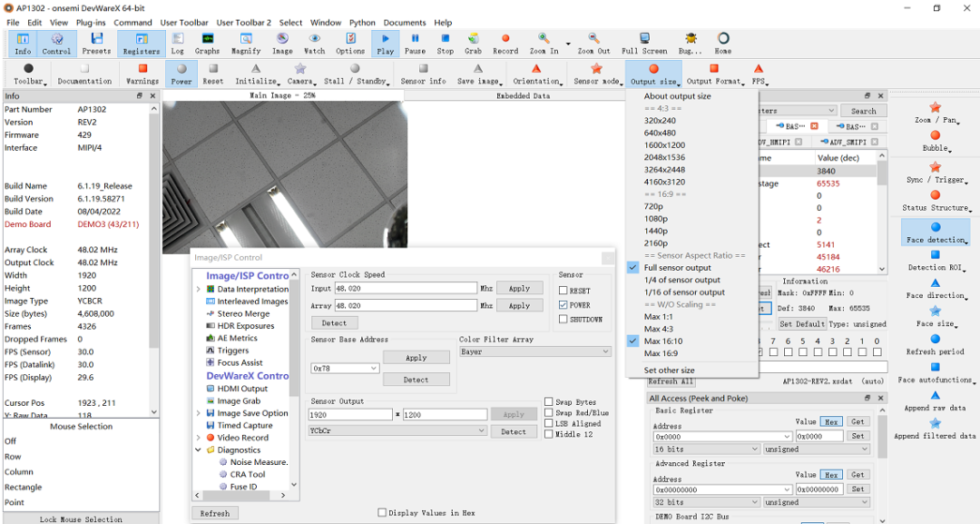Click the Advanced Register address field
Screen dimensions: 980x524
tap(721, 488)
